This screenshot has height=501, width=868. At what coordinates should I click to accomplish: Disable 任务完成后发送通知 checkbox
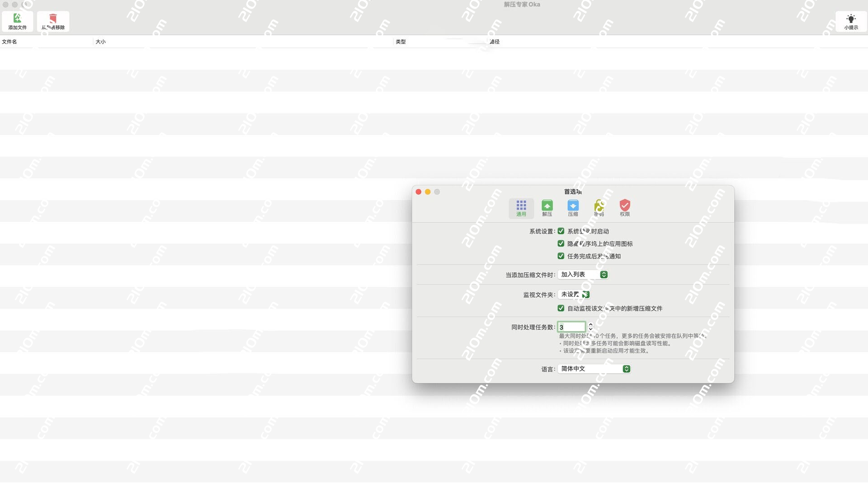tap(561, 256)
